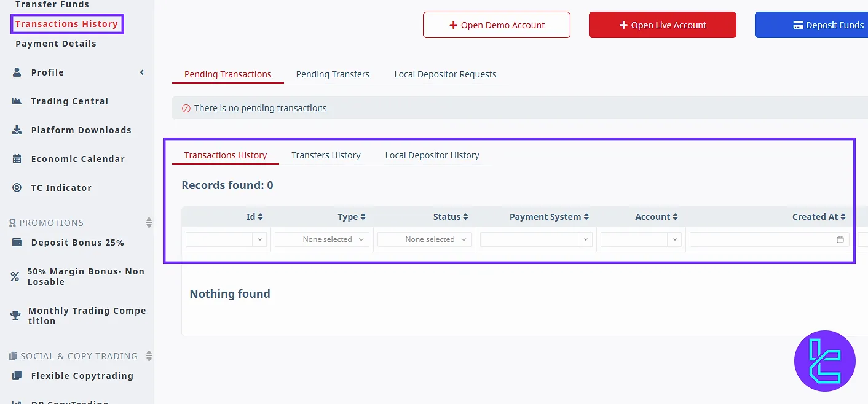
Task: Switch to Pending Transfers tab
Action: click(x=333, y=74)
